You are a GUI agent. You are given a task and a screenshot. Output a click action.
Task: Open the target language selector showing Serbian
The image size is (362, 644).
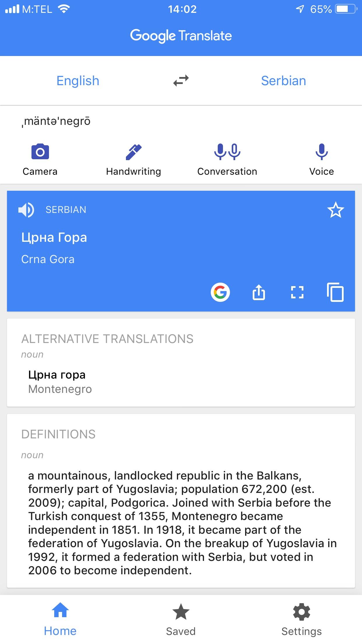(284, 81)
